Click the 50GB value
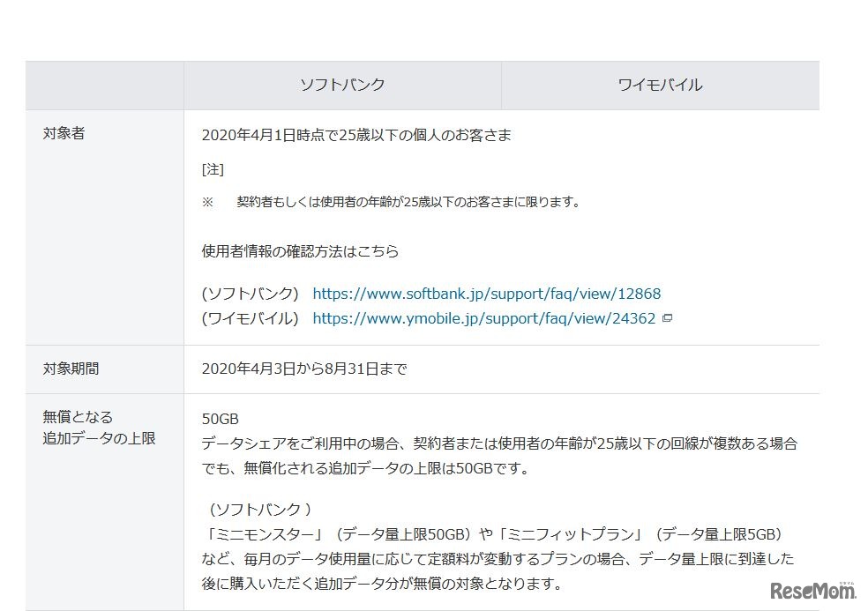Image resolution: width=868 pixels, height=611 pixels. click(221, 419)
